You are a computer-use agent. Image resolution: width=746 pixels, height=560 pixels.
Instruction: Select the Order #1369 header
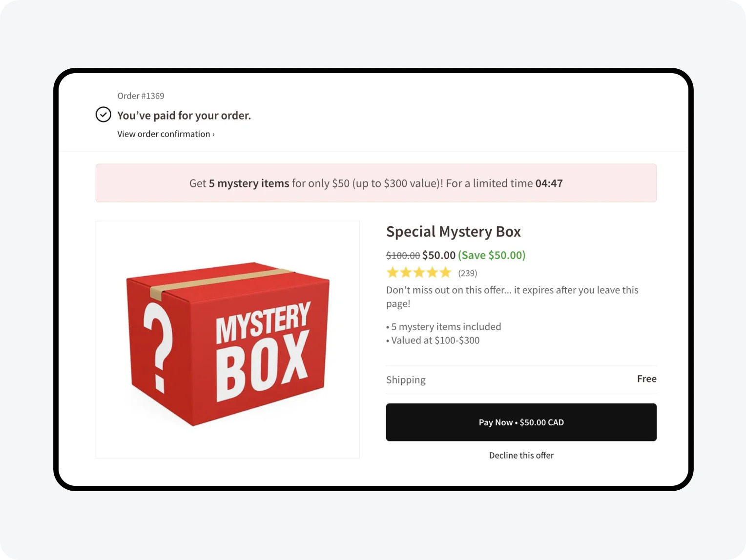pyautogui.click(x=141, y=96)
